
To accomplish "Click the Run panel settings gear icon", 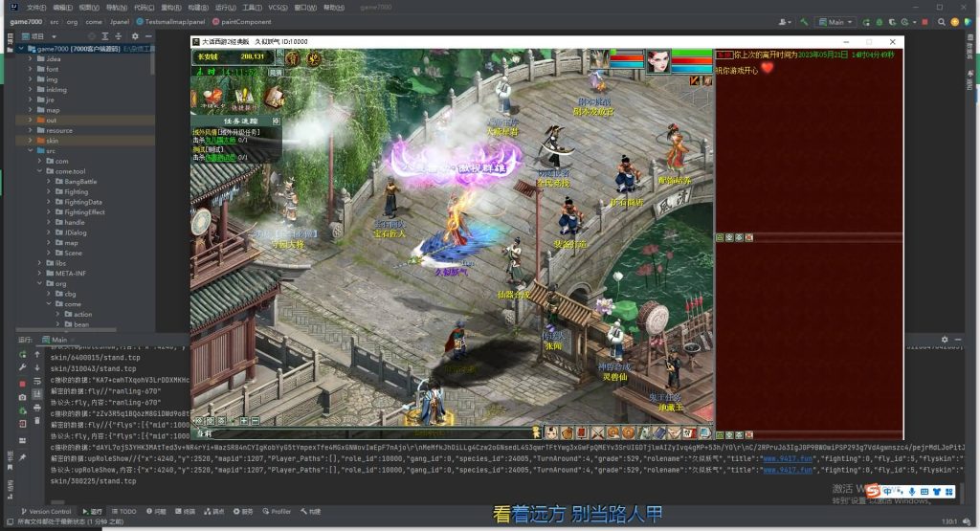I will pyautogui.click(x=946, y=340).
